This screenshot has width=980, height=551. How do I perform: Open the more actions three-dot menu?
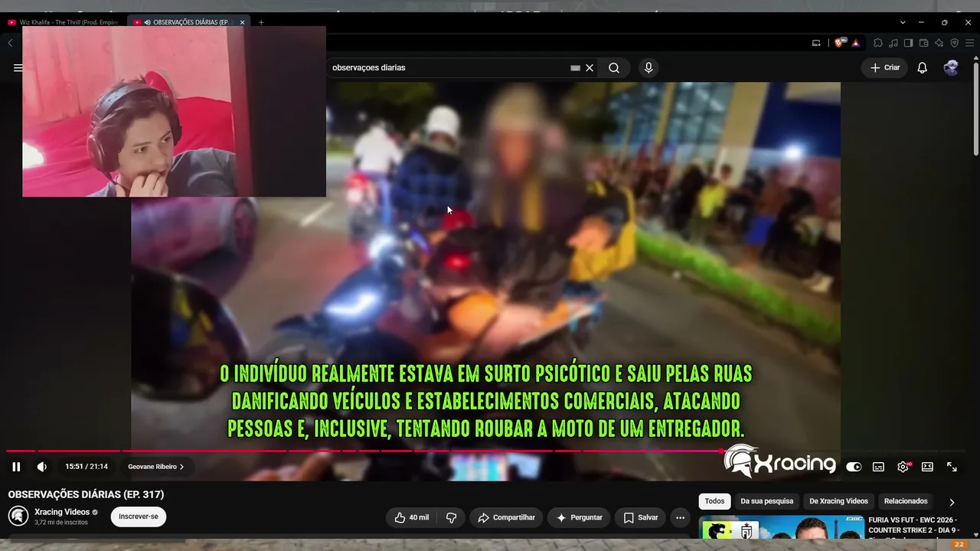[680, 517]
